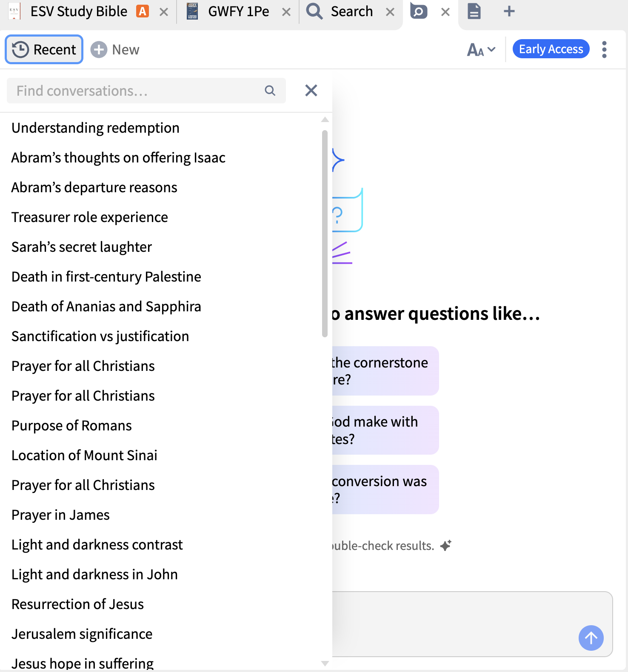Click the Early Access badge
628x672 pixels.
551,49
